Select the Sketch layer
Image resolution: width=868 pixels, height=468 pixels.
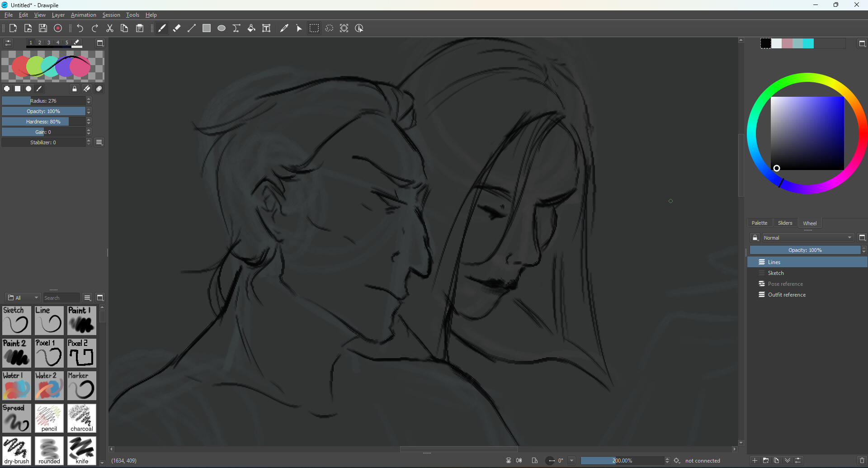tap(776, 273)
